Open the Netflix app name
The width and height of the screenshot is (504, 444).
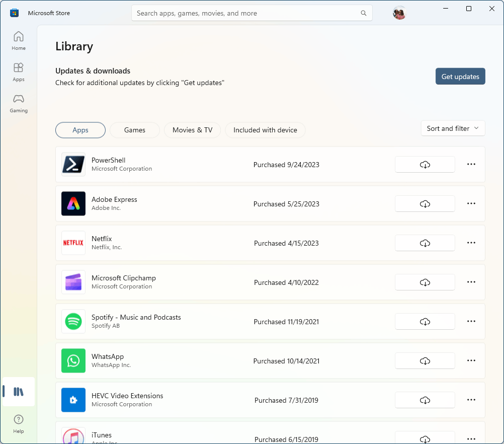[102, 239]
